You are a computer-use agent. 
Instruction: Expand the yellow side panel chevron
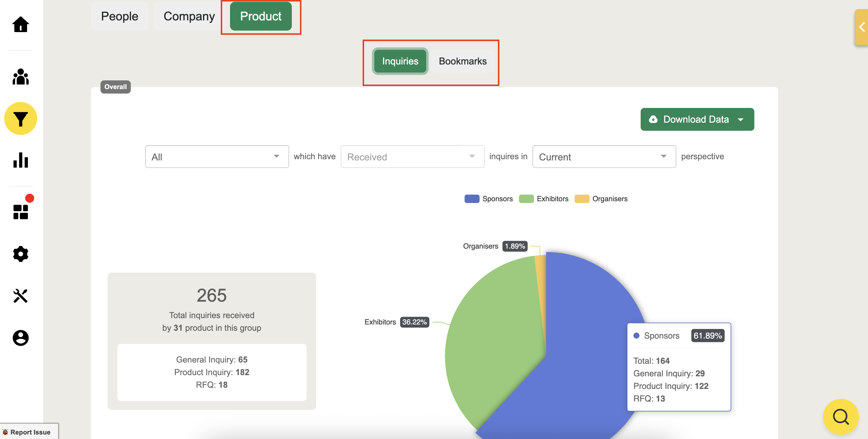coord(862,27)
